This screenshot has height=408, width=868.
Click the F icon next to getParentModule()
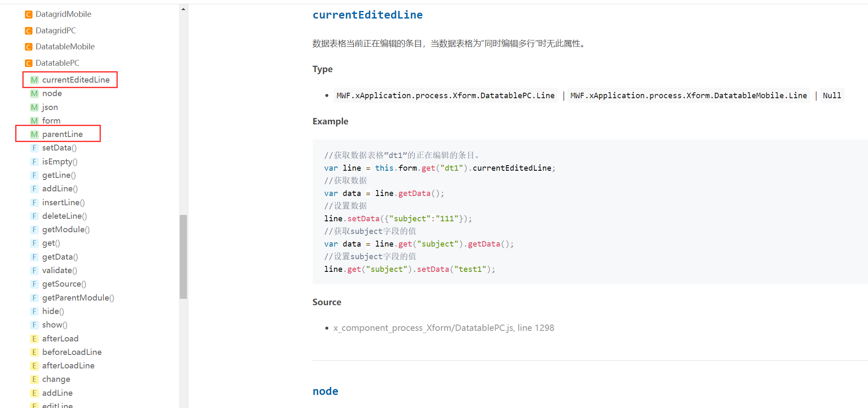pyautogui.click(x=34, y=298)
